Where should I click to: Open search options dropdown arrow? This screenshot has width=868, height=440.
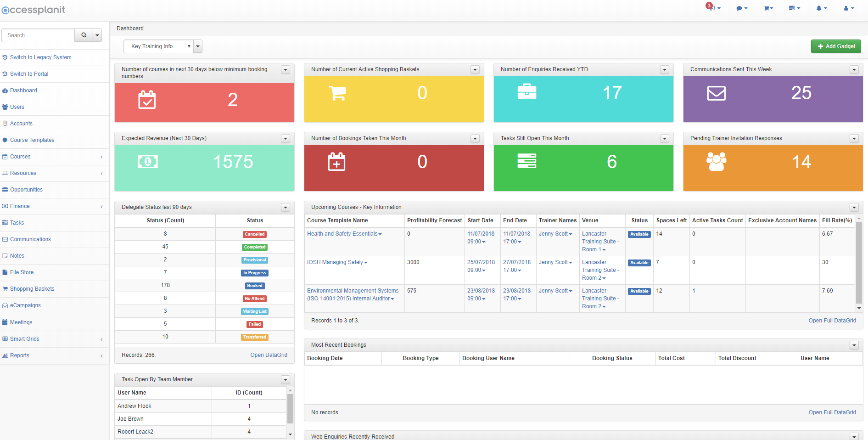tap(97, 35)
